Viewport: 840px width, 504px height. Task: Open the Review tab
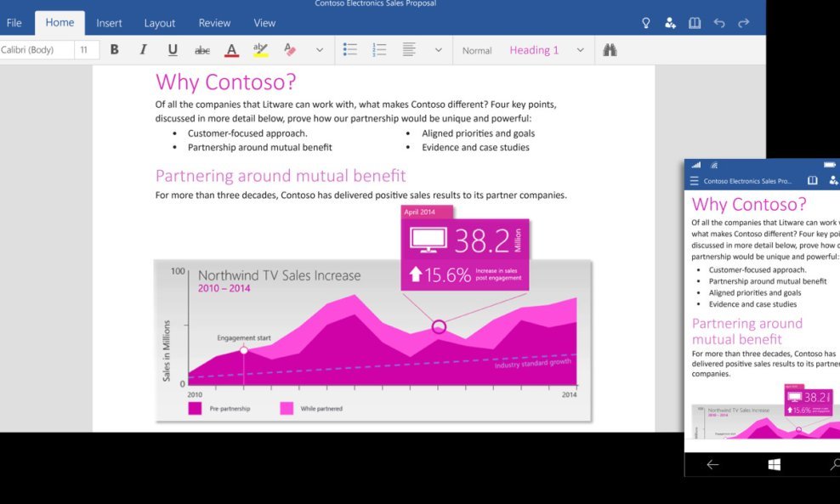pyautogui.click(x=214, y=23)
